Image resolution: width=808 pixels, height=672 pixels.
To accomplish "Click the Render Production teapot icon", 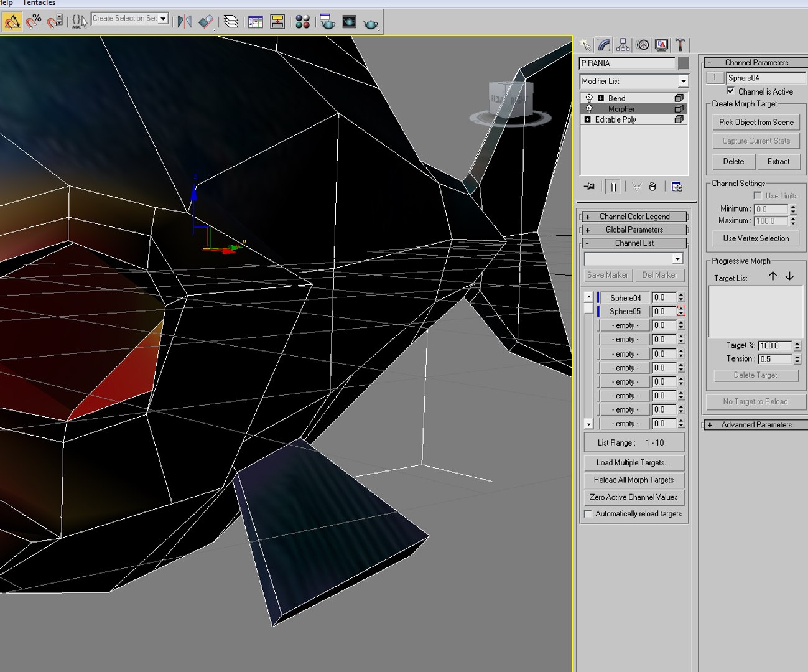I will point(371,22).
